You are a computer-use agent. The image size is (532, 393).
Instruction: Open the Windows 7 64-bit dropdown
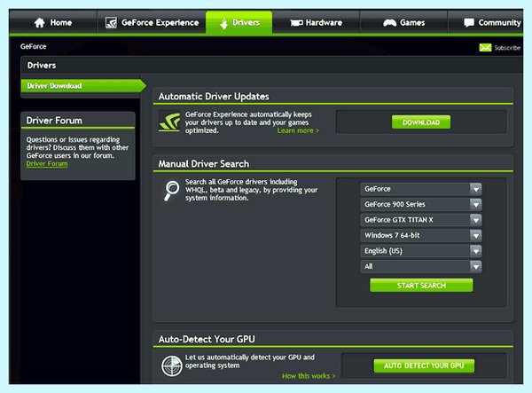tap(420, 235)
